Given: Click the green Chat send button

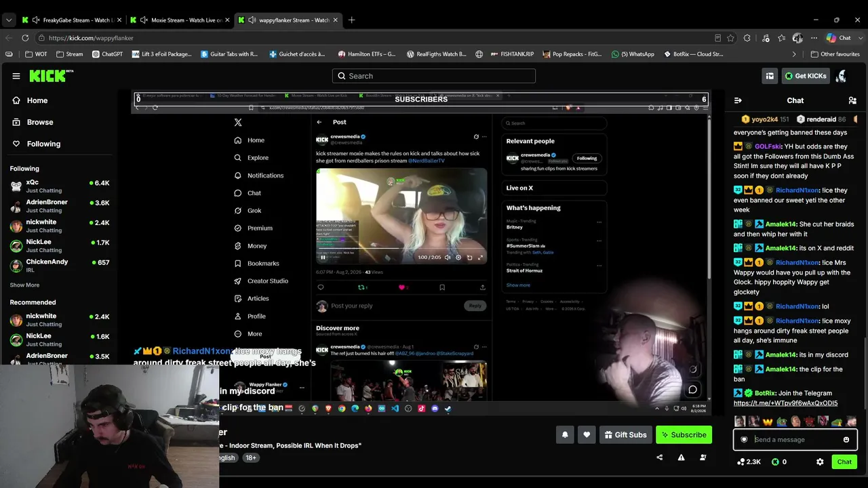Looking at the screenshot, I should pos(844,462).
